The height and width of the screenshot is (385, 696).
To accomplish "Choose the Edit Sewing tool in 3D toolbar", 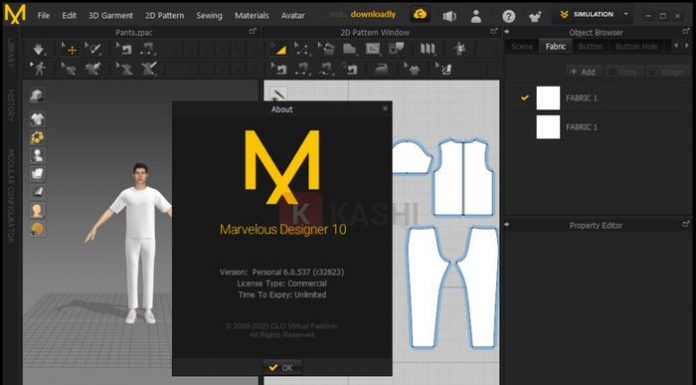I will [125, 49].
